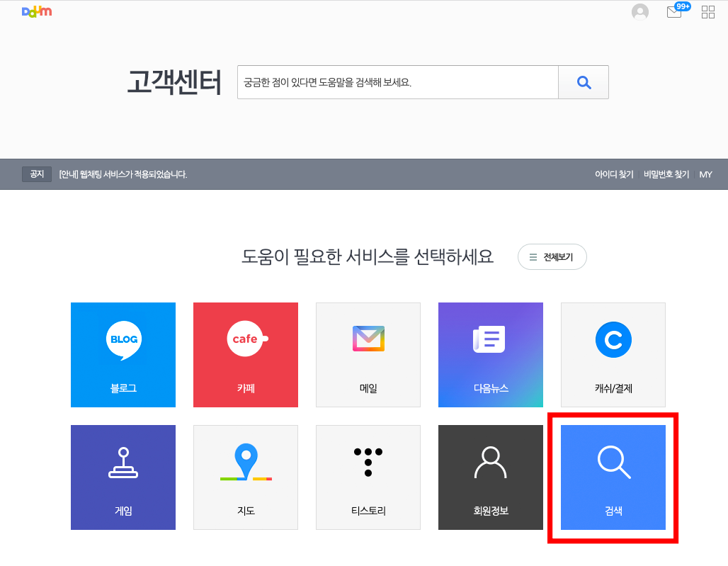728x566 pixels.
Task: Click the 고객센터 title
Action: (175, 82)
